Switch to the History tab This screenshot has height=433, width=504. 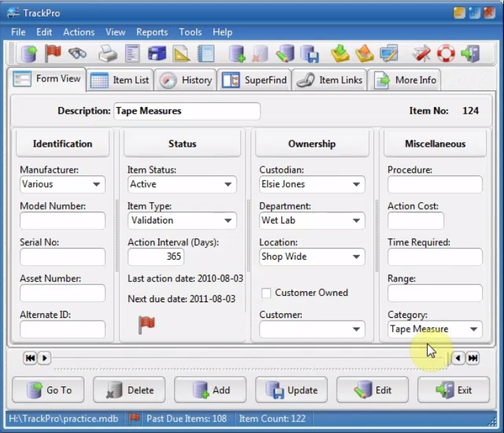click(x=185, y=80)
